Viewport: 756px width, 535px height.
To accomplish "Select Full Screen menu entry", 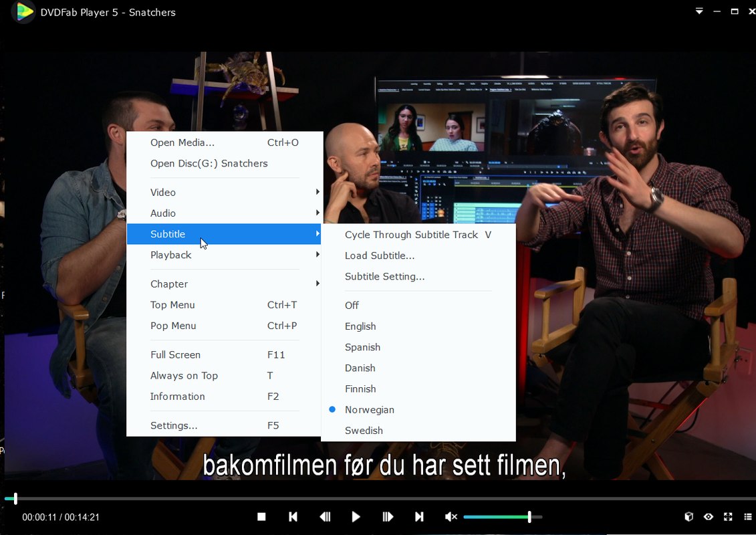I will pyautogui.click(x=224, y=354).
